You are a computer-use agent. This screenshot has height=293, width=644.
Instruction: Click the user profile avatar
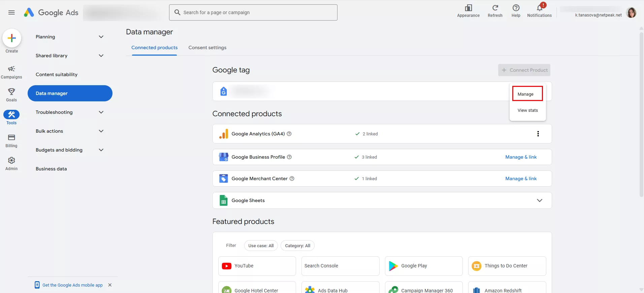click(631, 12)
